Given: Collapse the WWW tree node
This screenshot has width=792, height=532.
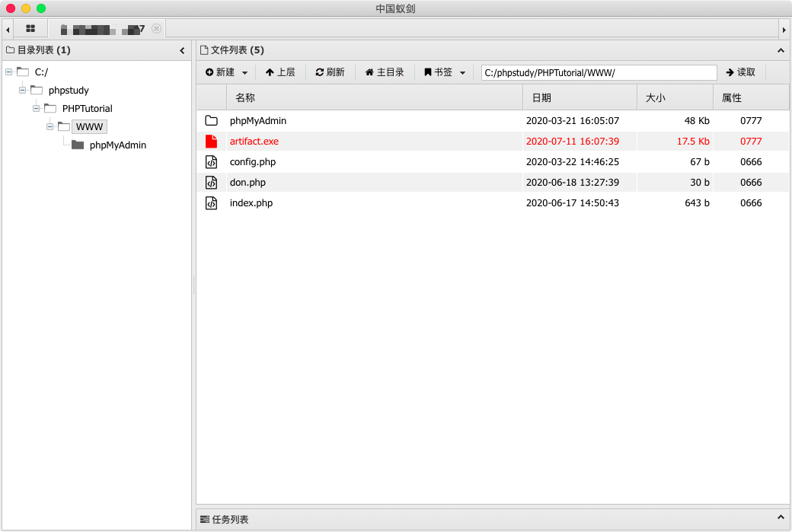Looking at the screenshot, I should click(49, 126).
